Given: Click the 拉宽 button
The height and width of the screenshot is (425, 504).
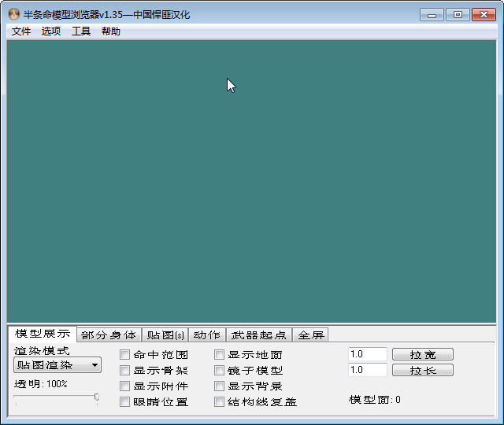Looking at the screenshot, I should [x=423, y=354].
